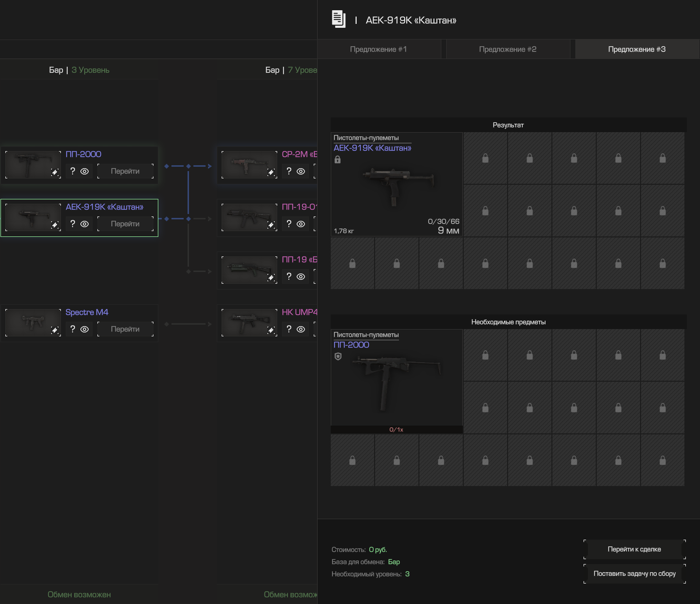Click the '1,78 кг' weight value
The height and width of the screenshot is (604, 700).
pos(344,231)
